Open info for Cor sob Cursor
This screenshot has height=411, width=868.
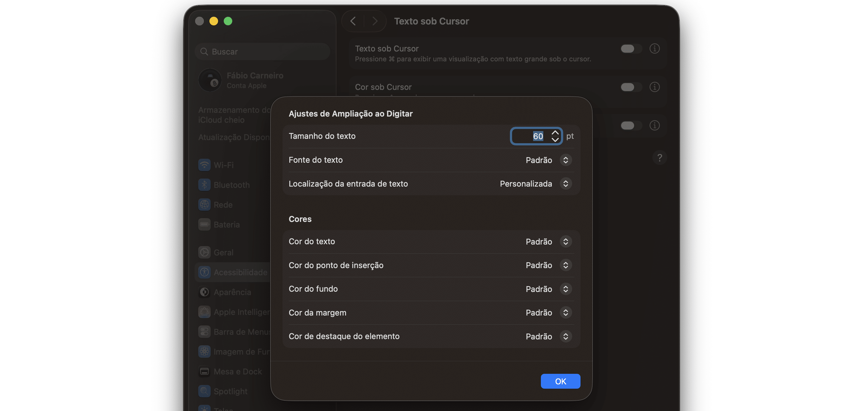(654, 87)
